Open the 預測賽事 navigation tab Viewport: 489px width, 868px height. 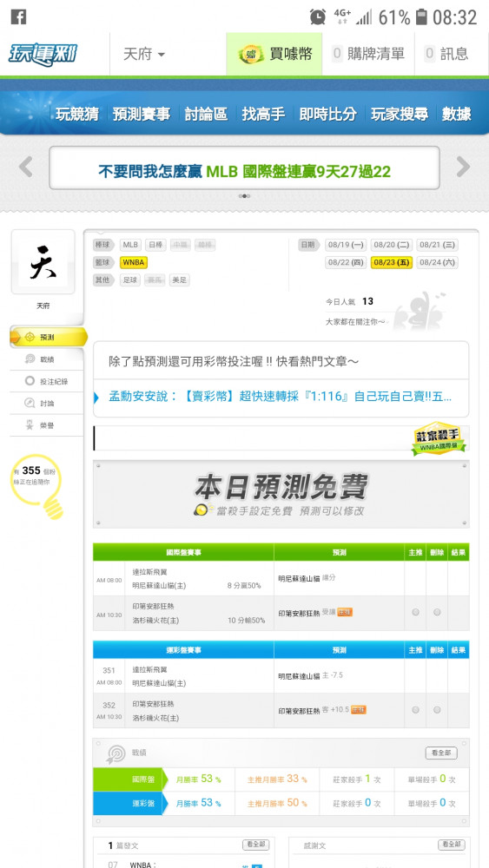(142, 115)
